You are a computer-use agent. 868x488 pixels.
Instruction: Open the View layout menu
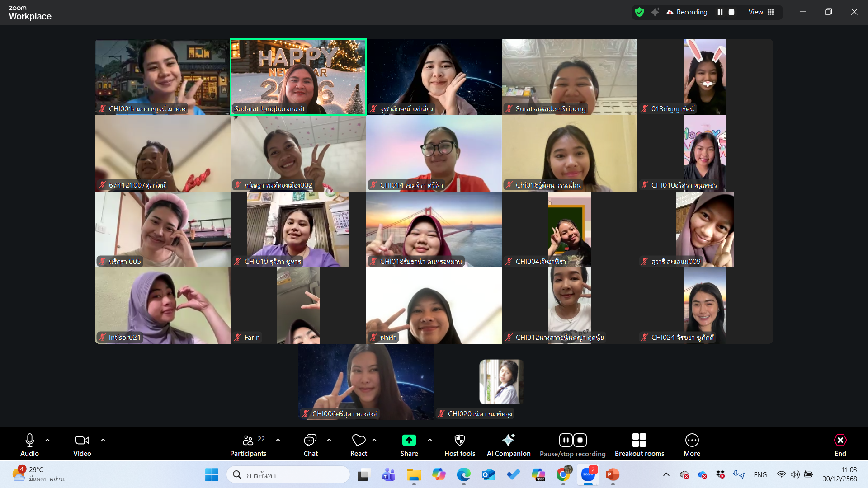pos(761,12)
